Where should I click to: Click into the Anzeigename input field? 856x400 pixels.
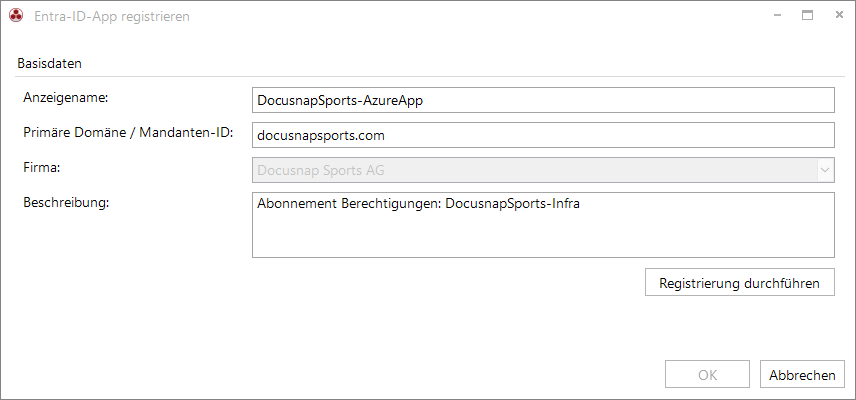(543, 100)
